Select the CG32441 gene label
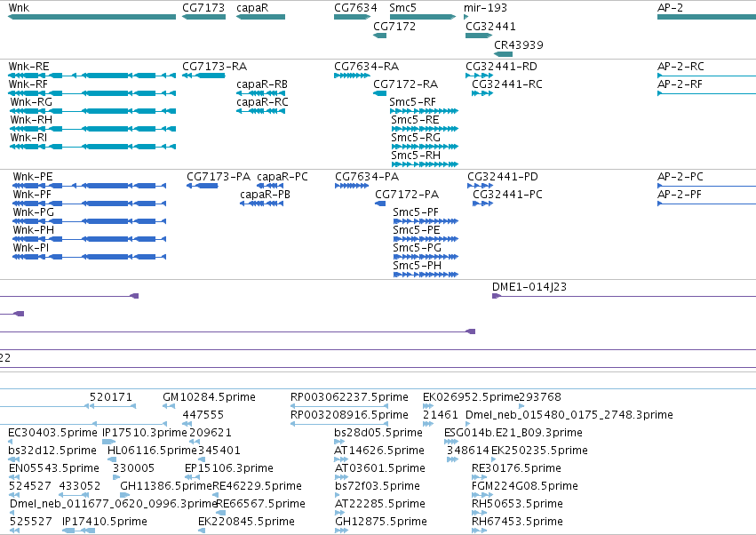The width and height of the screenshot is (756, 535). [490, 27]
